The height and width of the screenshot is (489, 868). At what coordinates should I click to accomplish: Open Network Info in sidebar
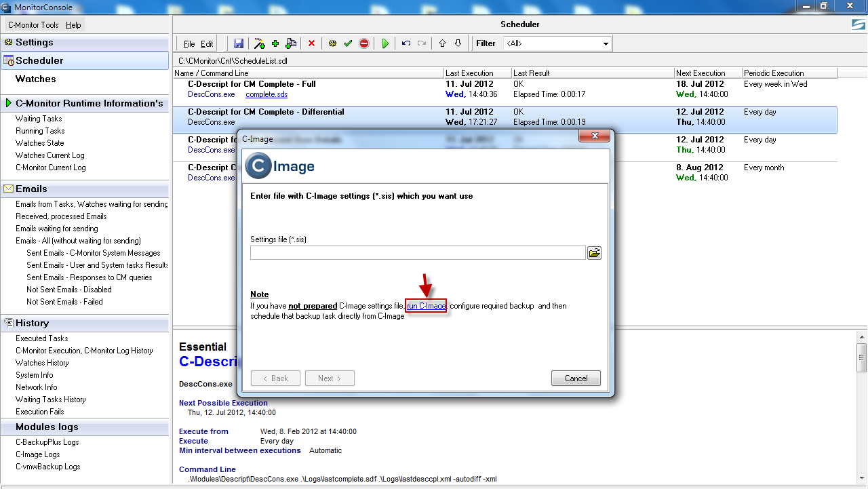click(x=37, y=387)
